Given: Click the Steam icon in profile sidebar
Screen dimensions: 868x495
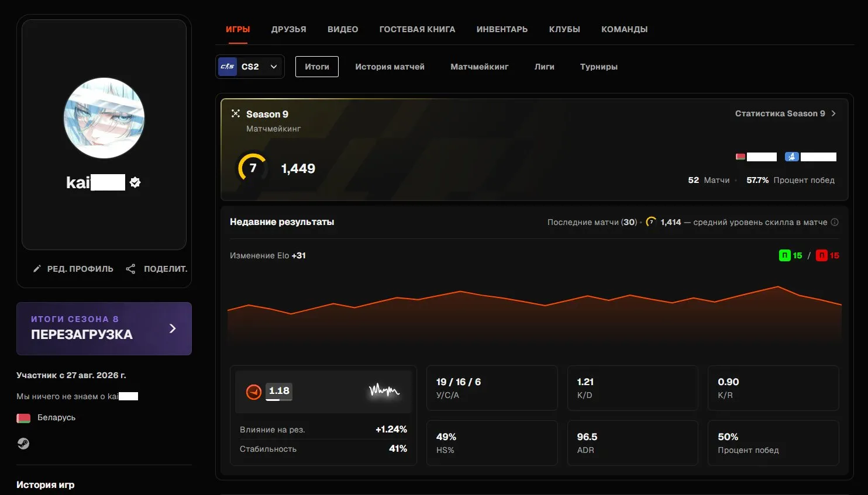Looking at the screenshot, I should [x=23, y=444].
